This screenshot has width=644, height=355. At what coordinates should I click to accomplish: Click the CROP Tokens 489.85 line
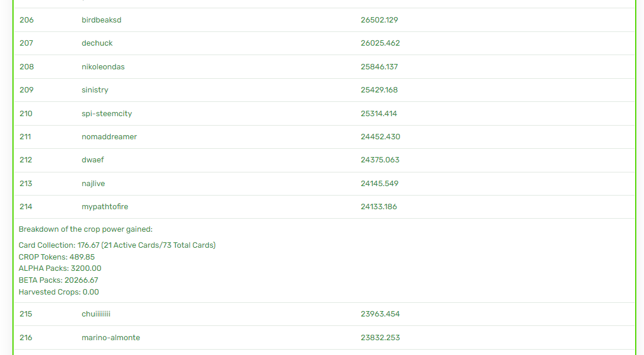(x=57, y=257)
